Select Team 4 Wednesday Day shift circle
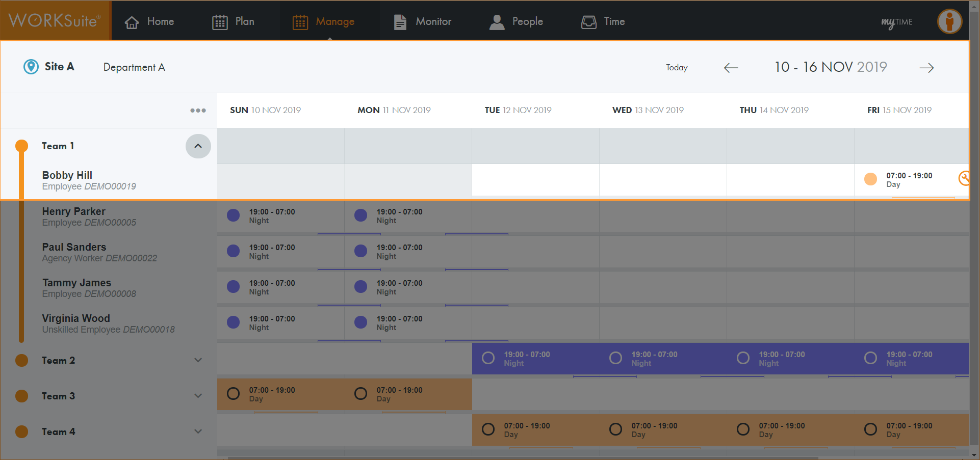Viewport: 980px width, 460px height. coord(615,429)
